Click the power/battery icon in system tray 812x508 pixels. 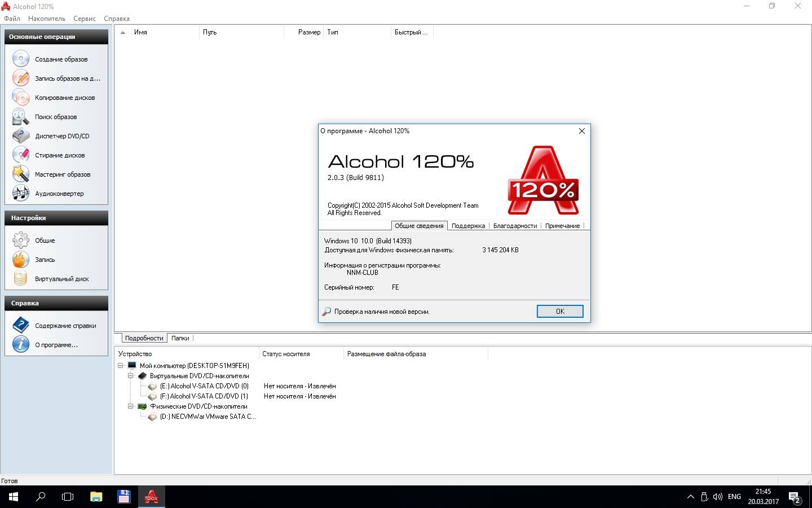click(x=704, y=497)
